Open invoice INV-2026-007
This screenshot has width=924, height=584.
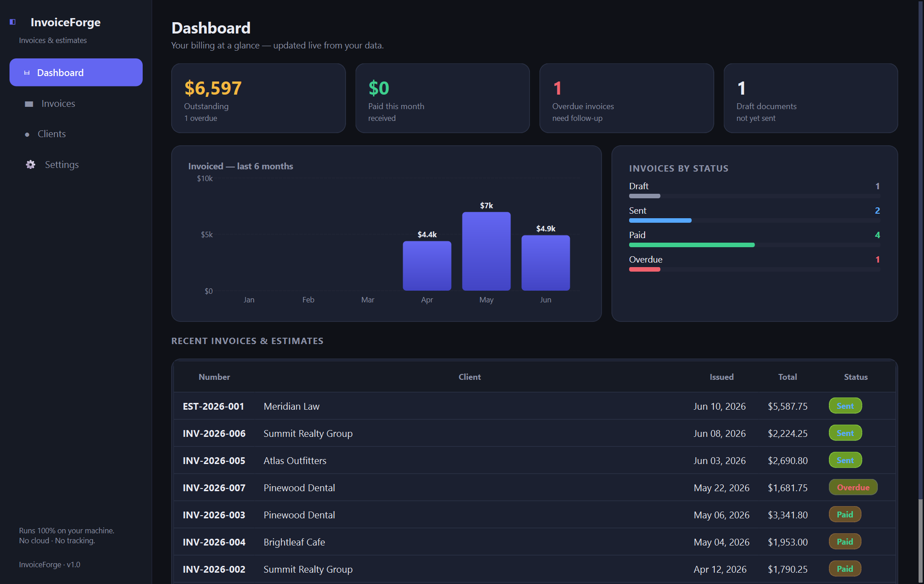click(214, 488)
